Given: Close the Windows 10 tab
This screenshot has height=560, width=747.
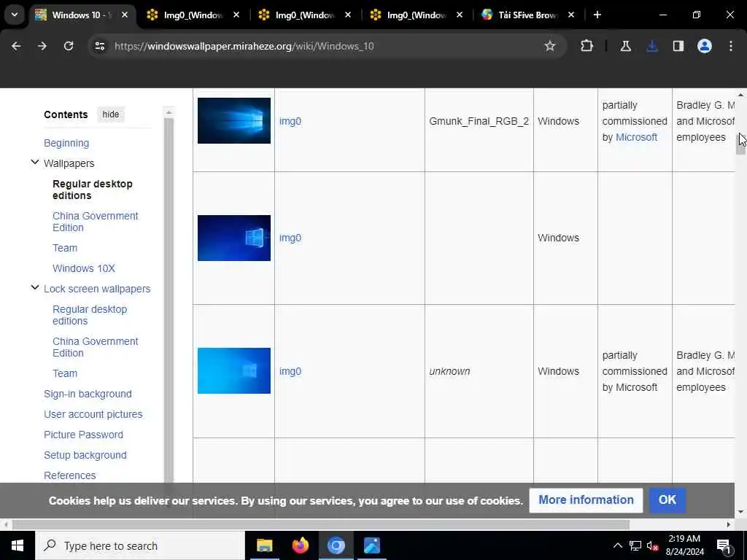Looking at the screenshot, I should (124, 15).
